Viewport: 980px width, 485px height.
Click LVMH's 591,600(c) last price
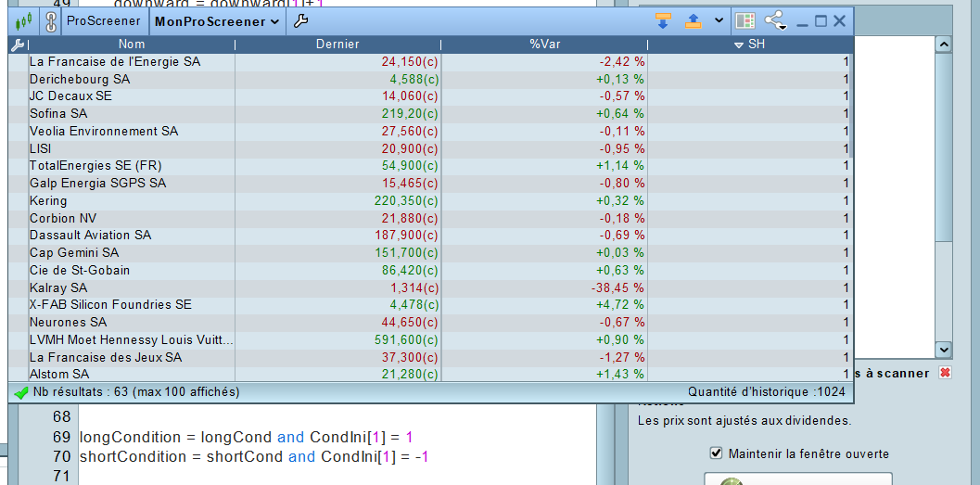(405, 339)
